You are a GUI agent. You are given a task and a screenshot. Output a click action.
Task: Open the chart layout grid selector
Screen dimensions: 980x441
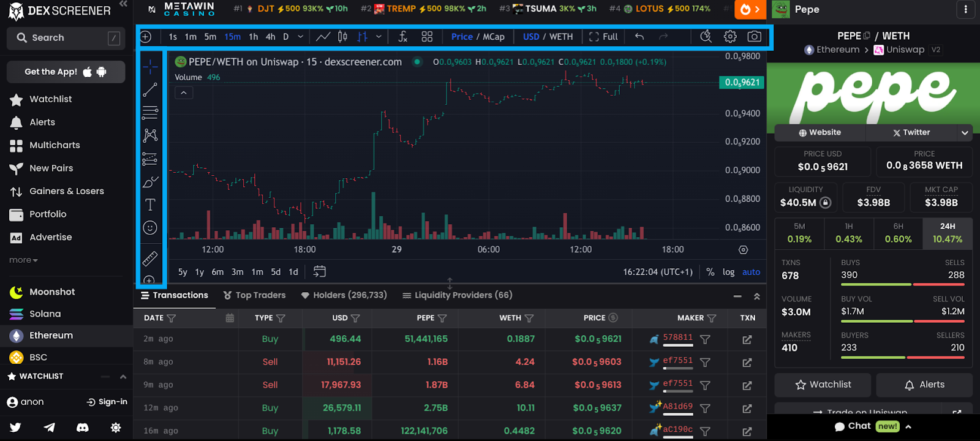(x=427, y=37)
